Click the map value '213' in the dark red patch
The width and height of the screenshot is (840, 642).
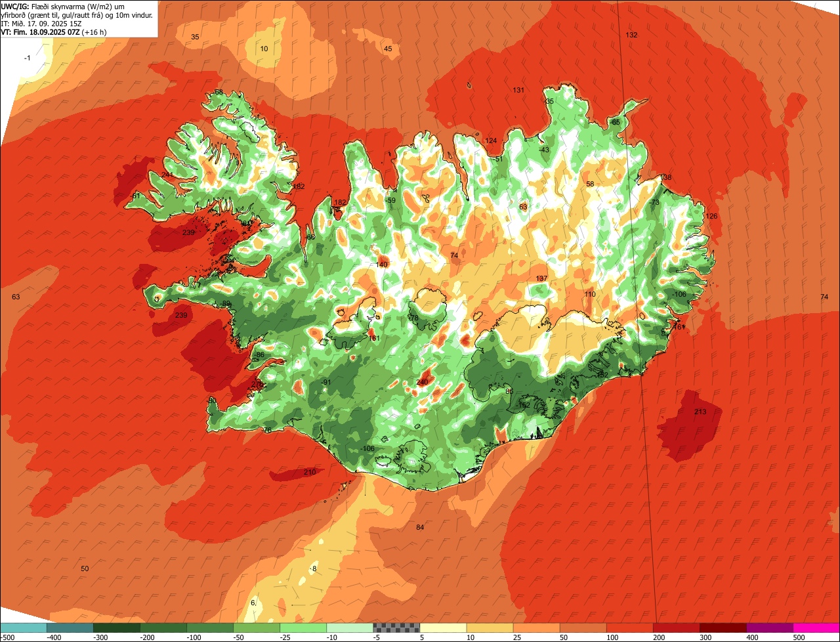(x=700, y=412)
